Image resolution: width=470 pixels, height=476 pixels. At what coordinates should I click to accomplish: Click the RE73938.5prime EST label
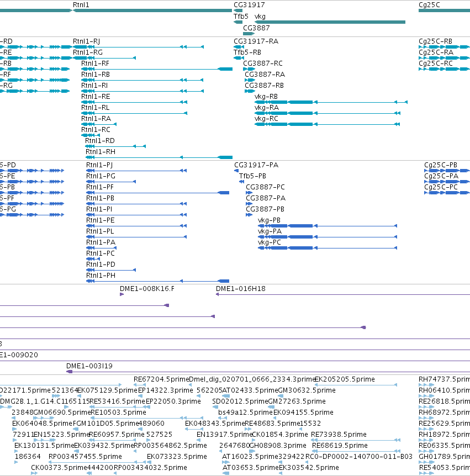coord(339,435)
